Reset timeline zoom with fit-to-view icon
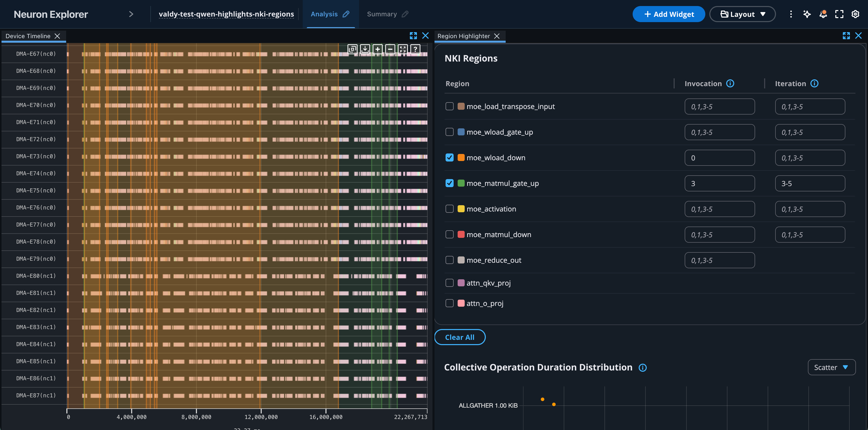The image size is (868, 430). pyautogui.click(x=403, y=49)
